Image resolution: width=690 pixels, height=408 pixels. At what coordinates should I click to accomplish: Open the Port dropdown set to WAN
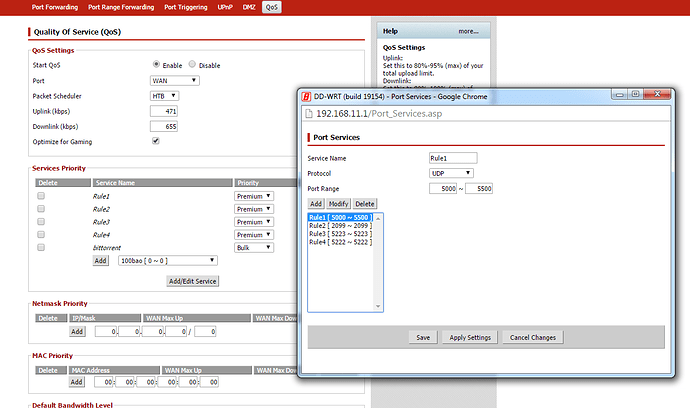(173, 80)
